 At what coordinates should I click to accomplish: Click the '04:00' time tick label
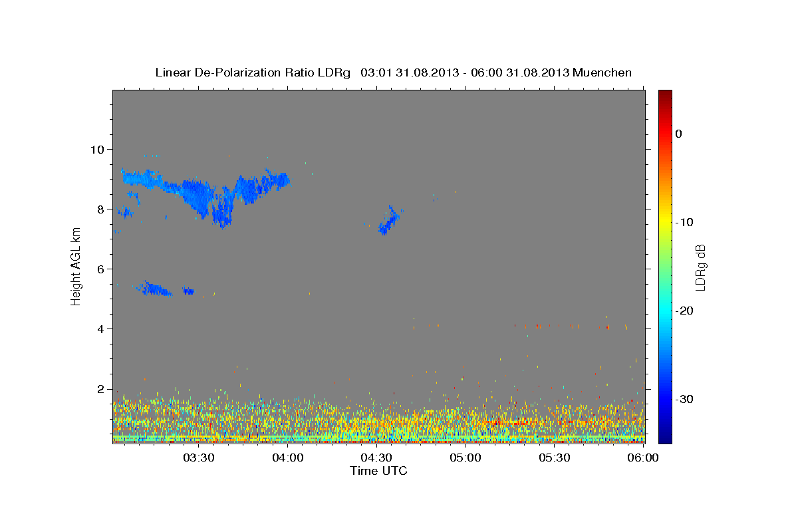(288, 458)
